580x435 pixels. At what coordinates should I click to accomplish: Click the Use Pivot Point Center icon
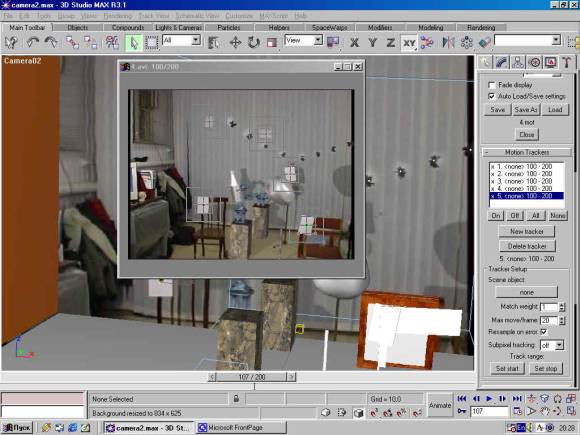[x=333, y=42]
